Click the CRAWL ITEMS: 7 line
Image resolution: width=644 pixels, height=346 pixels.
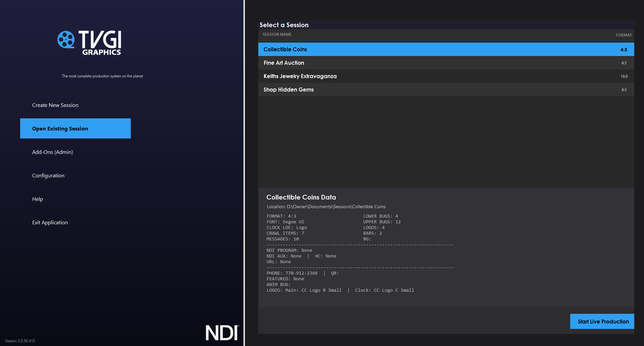click(285, 233)
